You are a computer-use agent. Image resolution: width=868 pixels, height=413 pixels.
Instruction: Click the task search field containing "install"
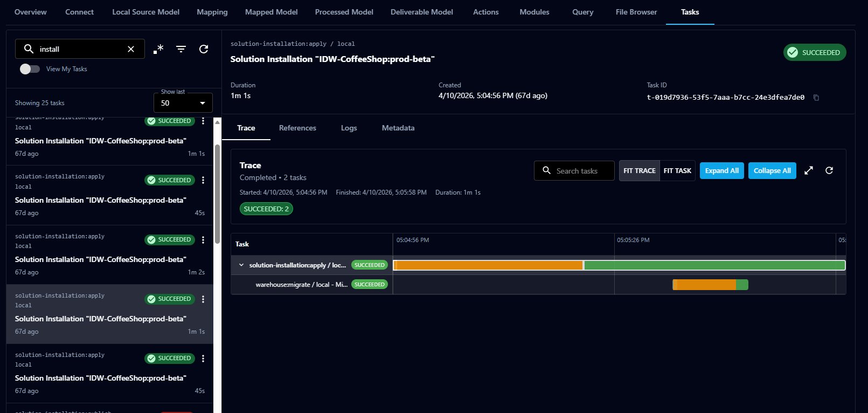coord(80,49)
